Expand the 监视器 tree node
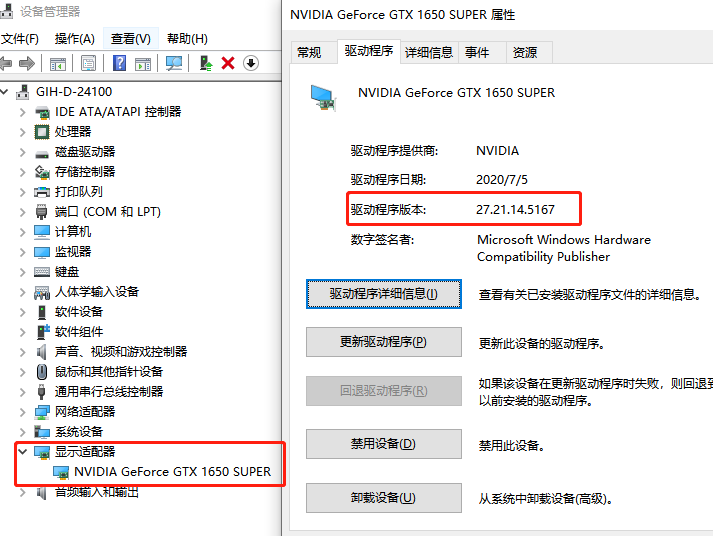 tap(22, 252)
